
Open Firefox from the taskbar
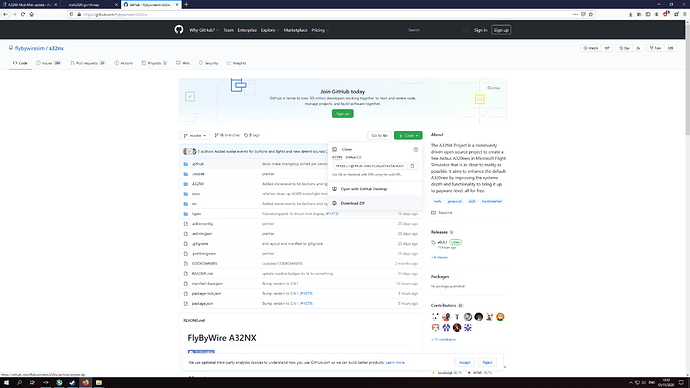tap(85, 383)
